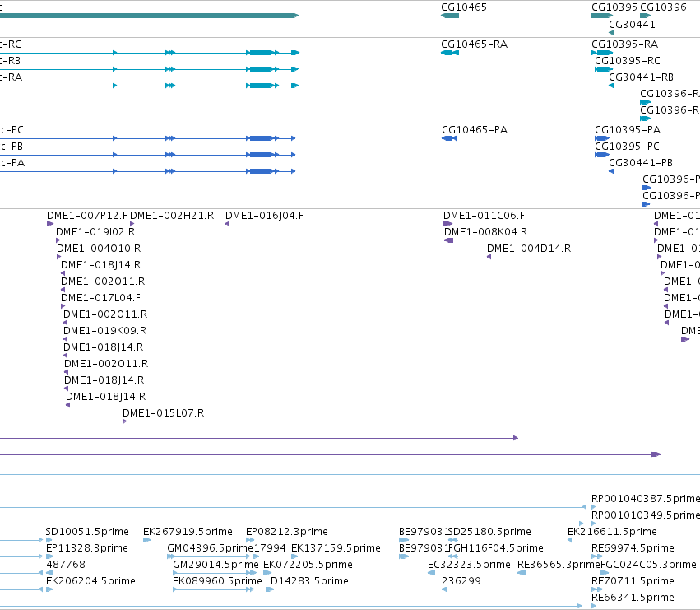Select transcript CG30441-RB
The image size is (700, 610).
pyautogui.click(x=641, y=77)
